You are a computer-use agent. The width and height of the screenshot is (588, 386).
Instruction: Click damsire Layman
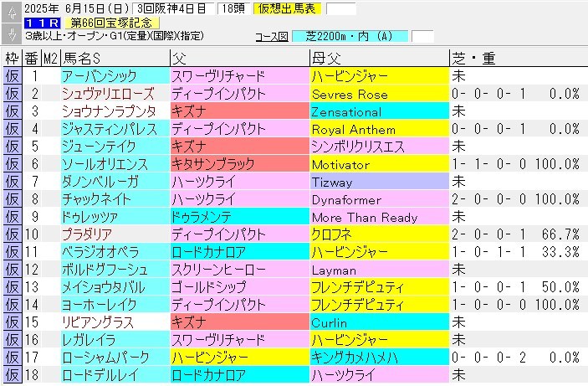click(x=380, y=270)
